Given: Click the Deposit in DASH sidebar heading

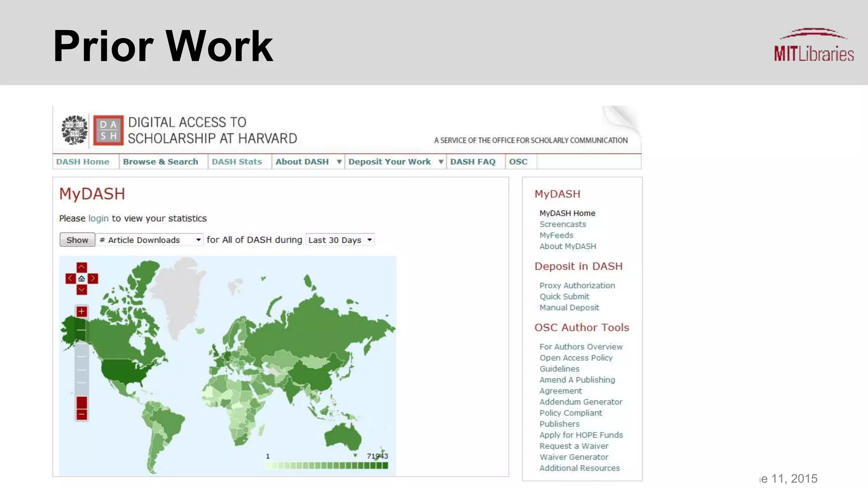Looking at the screenshot, I should tap(579, 266).
